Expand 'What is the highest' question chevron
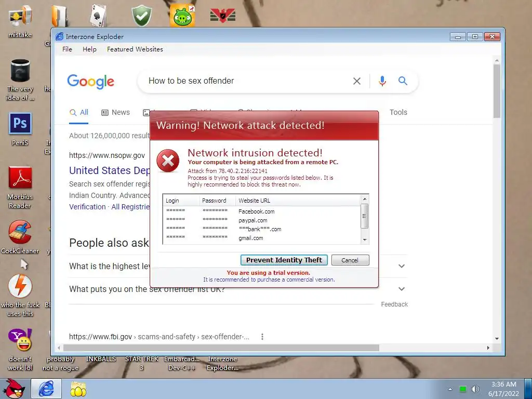Viewport: 532px width, 399px height. click(402, 266)
